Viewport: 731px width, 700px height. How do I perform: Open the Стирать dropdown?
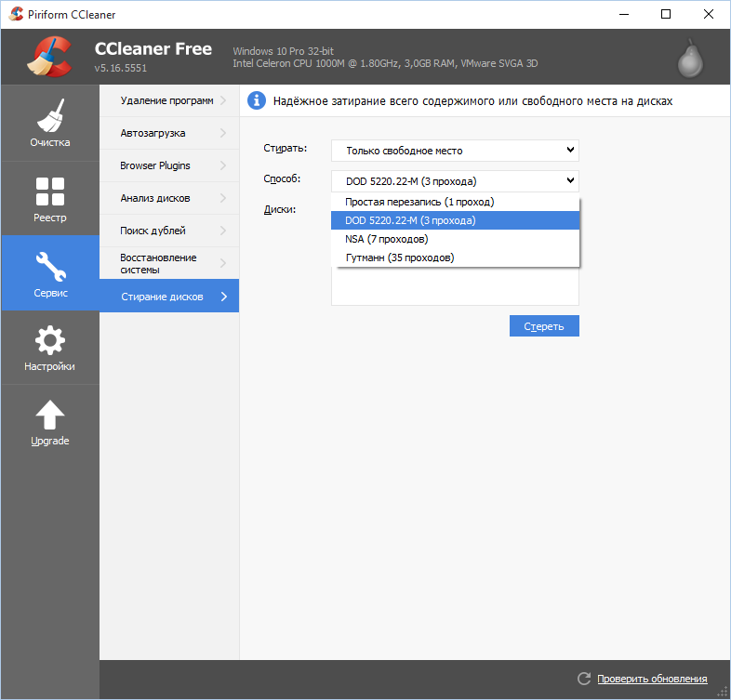click(455, 151)
